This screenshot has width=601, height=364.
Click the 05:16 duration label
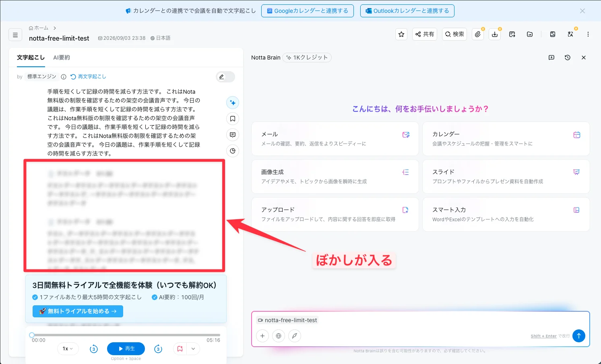pos(213,340)
